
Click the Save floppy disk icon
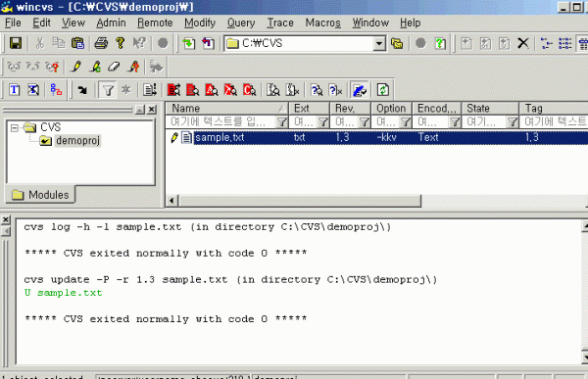point(16,43)
